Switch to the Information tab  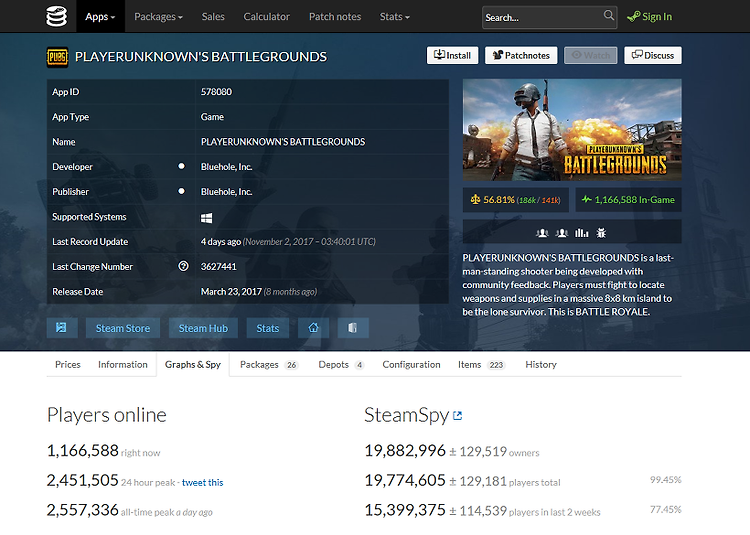tap(122, 364)
